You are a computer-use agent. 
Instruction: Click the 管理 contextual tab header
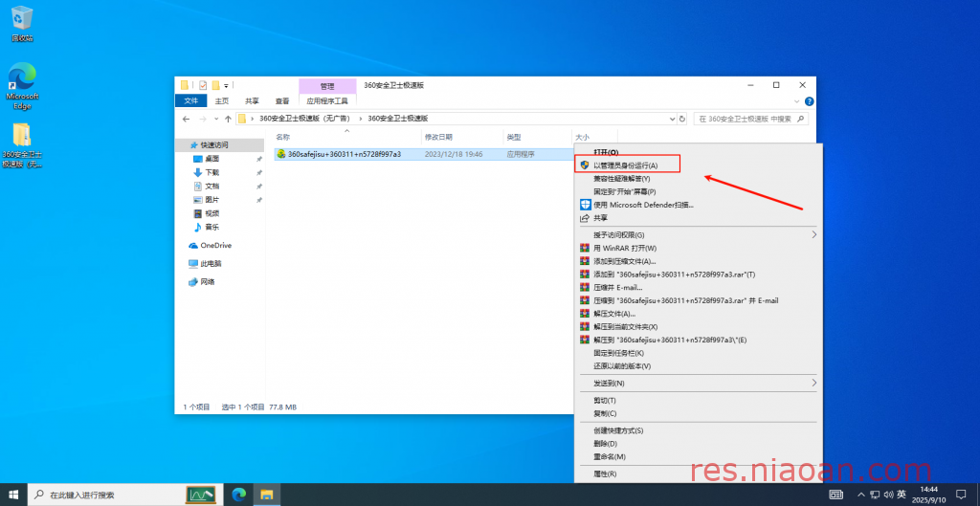[x=327, y=86]
